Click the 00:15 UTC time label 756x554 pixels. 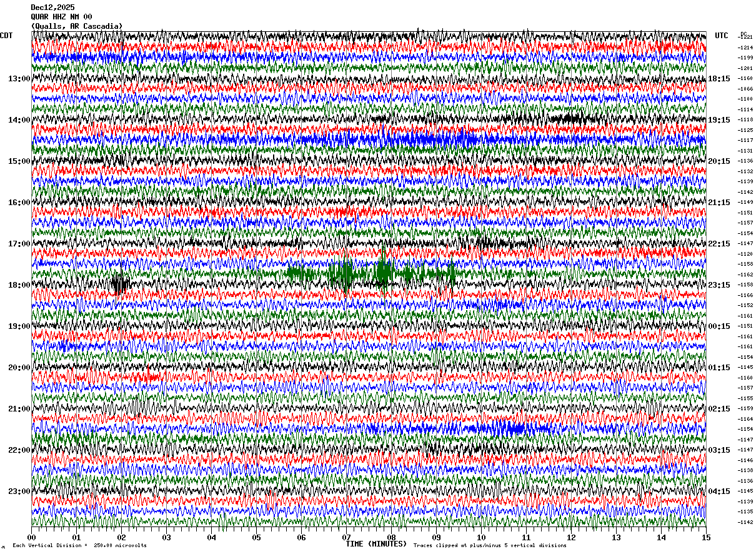(719, 326)
